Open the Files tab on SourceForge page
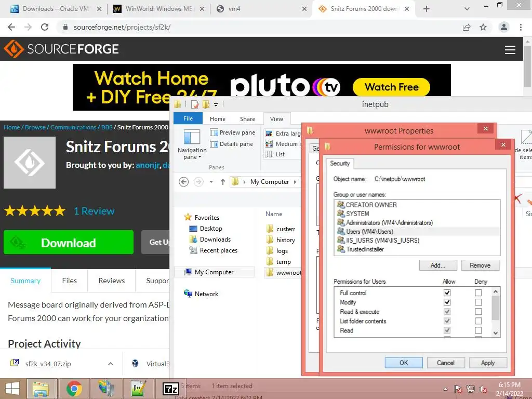The image size is (532, 399). pyautogui.click(x=70, y=281)
